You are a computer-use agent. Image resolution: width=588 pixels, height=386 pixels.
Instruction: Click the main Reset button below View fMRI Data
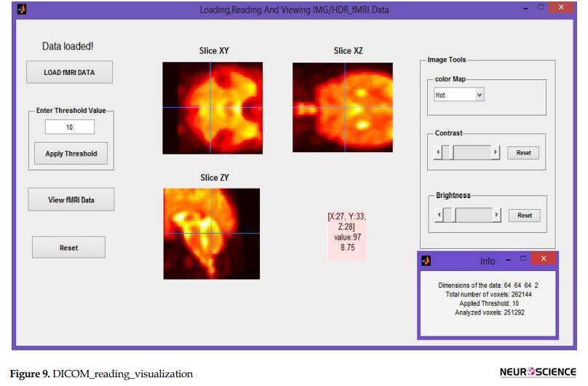(68, 248)
